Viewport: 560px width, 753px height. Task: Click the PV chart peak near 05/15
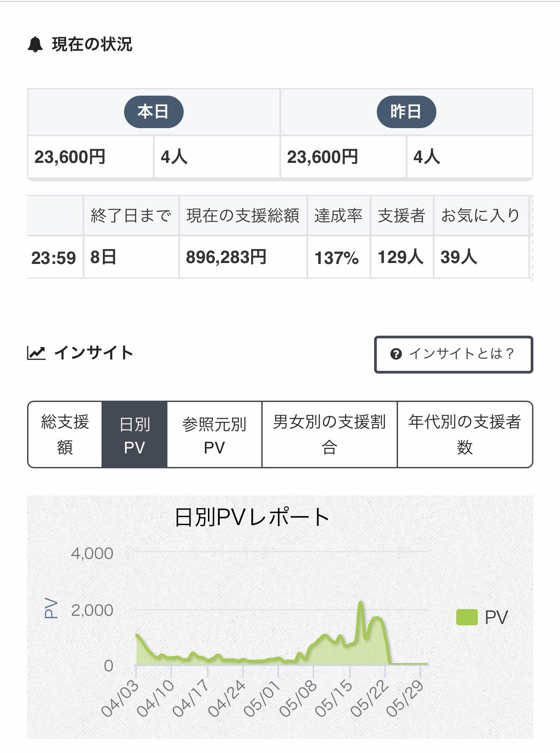coord(361,603)
